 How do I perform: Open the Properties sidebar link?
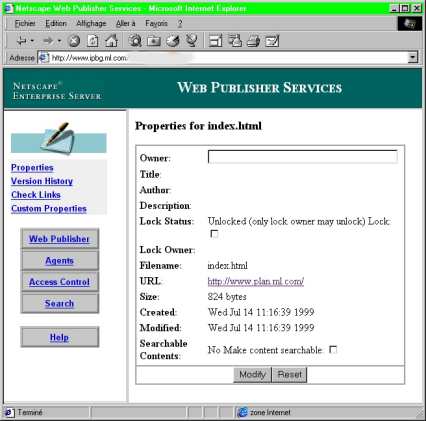click(32, 167)
